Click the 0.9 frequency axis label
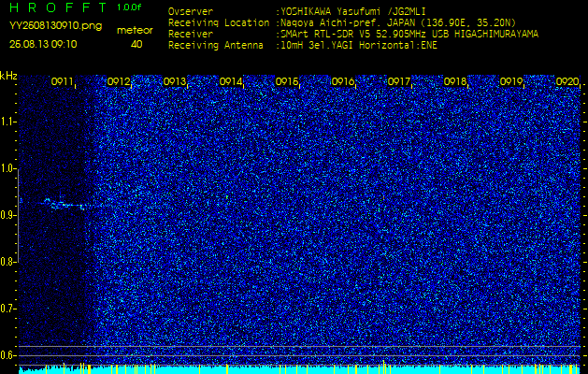This screenshot has height=374, width=588. point(7,215)
